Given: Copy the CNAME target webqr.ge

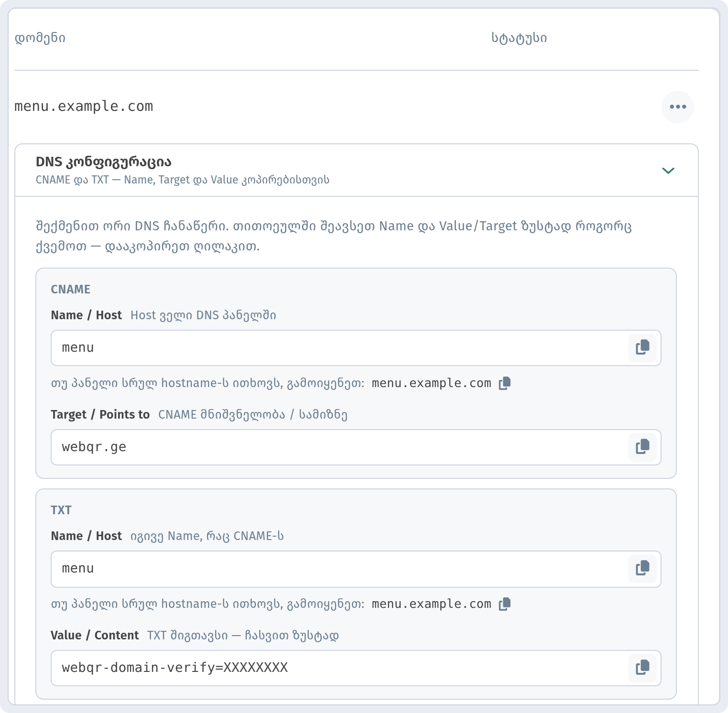Looking at the screenshot, I should pos(642,447).
